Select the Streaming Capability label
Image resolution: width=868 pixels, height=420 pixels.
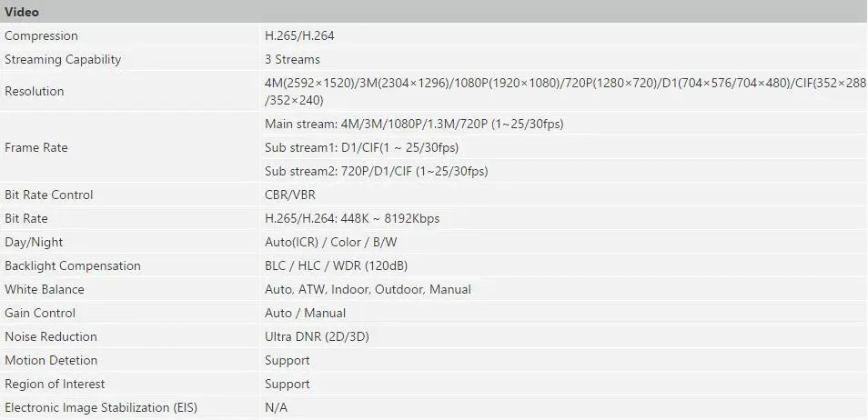pyautogui.click(x=63, y=59)
